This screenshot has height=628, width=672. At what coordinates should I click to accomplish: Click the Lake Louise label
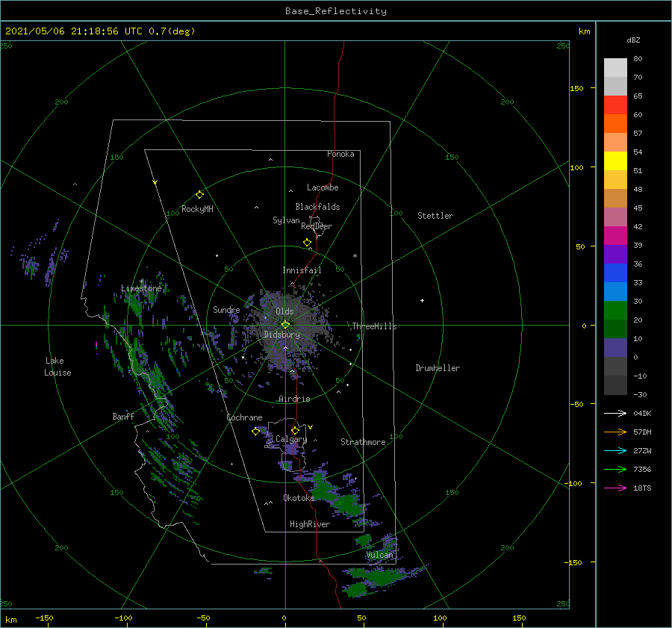(x=57, y=367)
